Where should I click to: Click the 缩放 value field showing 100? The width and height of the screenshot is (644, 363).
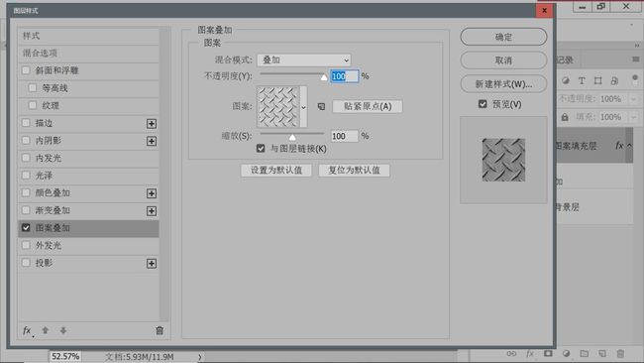(344, 136)
